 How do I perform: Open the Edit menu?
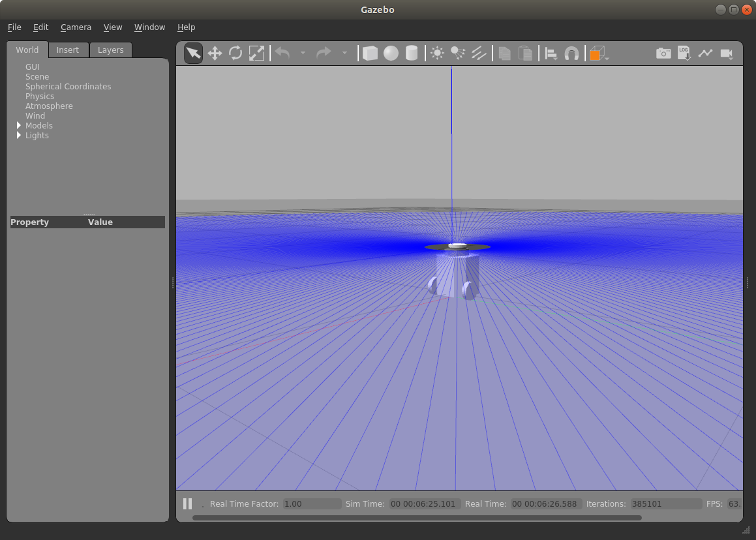click(x=40, y=27)
